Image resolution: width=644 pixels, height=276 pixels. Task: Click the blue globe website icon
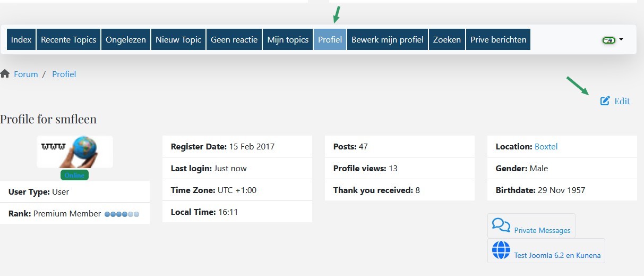point(501,250)
